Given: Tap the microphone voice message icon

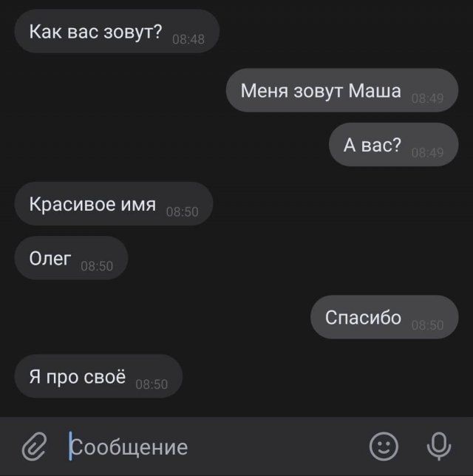Looking at the screenshot, I should 439,446.
